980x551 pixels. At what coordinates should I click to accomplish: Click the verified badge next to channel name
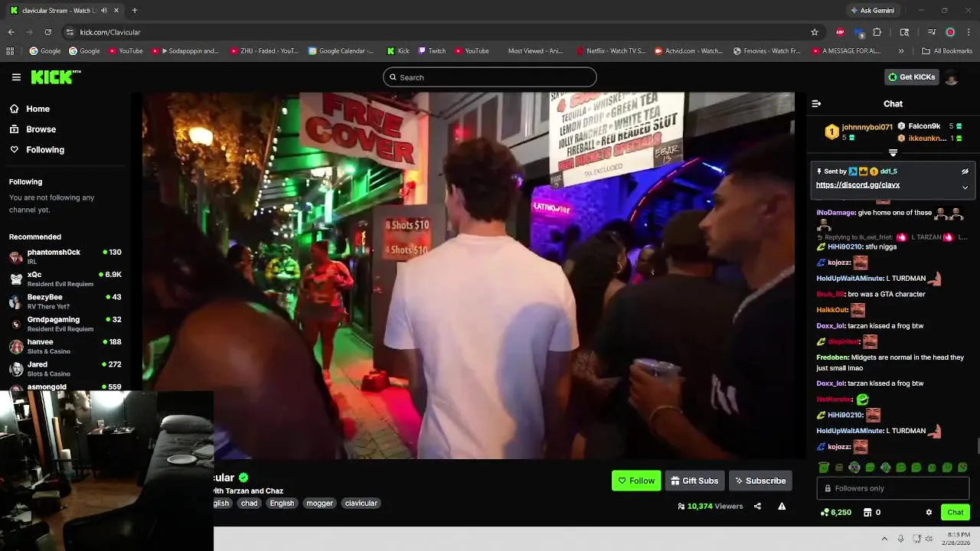click(243, 478)
